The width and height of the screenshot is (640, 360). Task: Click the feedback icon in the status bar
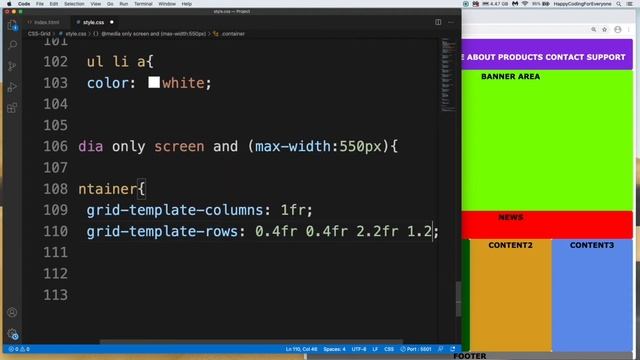click(x=440, y=349)
